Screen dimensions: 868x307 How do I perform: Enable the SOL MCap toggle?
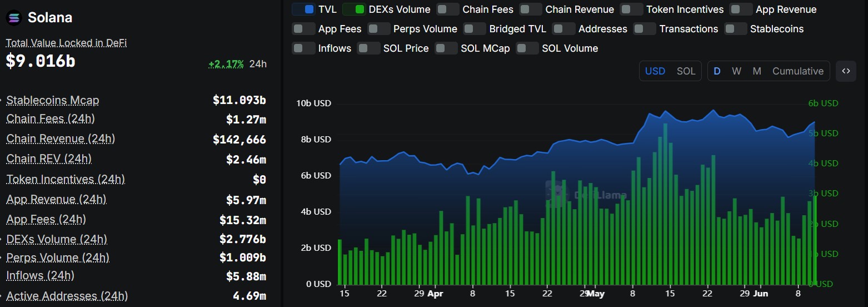pos(446,48)
